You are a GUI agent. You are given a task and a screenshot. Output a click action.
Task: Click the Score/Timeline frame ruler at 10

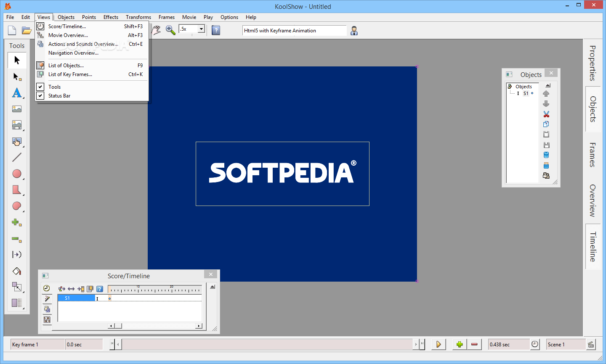pyautogui.click(x=138, y=289)
